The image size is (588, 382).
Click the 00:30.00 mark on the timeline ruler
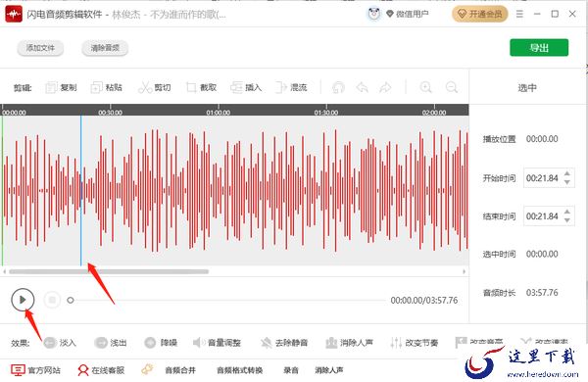(110, 112)
